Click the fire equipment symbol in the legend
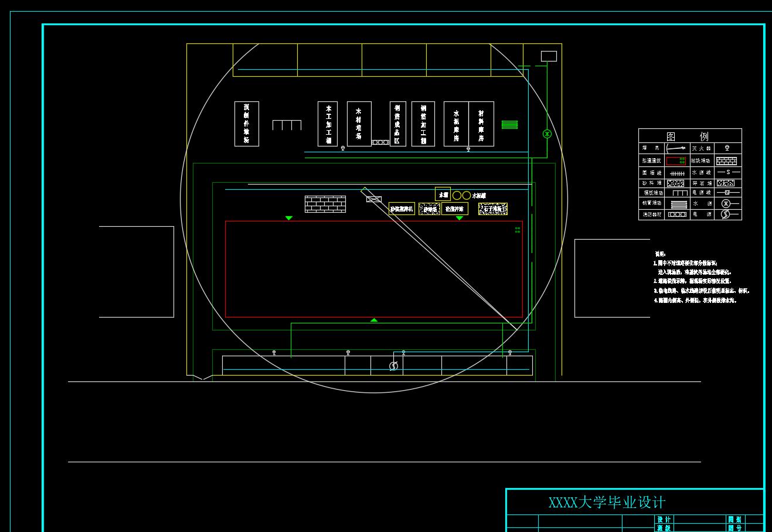Viewport: 772px width, 532px height. coord(678,214)
